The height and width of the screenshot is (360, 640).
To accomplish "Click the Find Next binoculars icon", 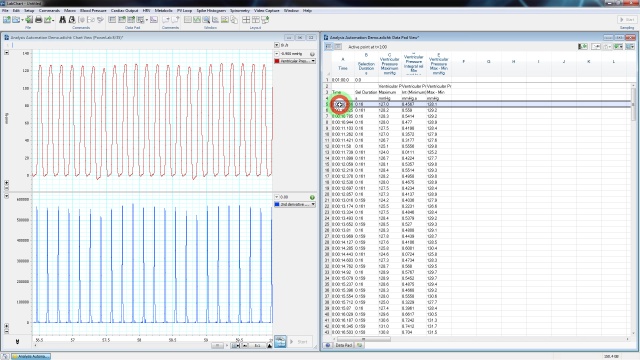I will pos(72,20).
